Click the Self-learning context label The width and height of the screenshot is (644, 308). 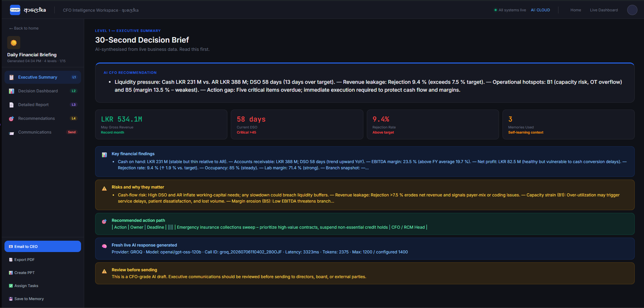click(x=526, y=133)
